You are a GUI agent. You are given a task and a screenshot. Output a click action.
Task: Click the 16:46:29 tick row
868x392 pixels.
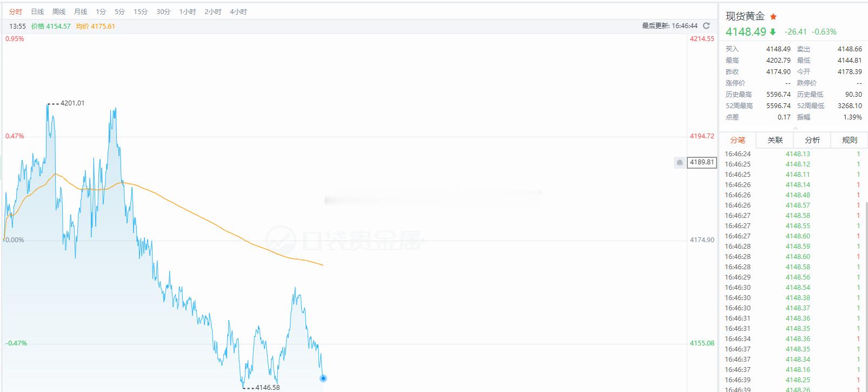(x=792, y=277)
